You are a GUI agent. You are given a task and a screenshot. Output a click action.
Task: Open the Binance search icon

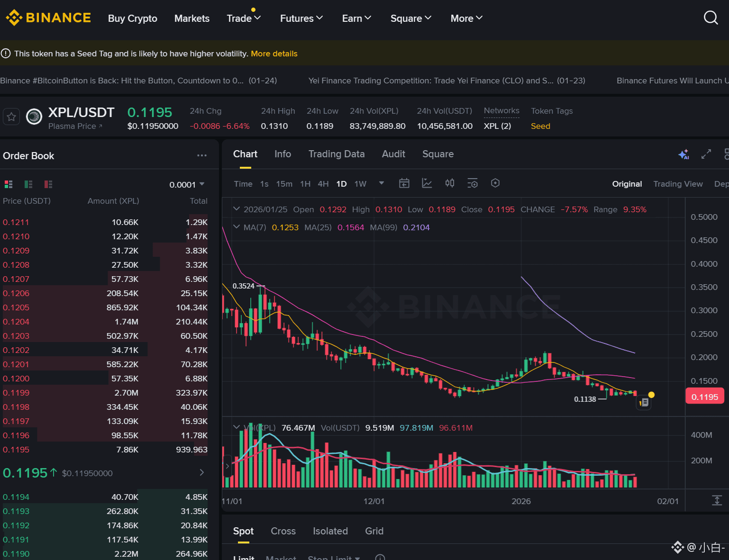pos(711,18)
